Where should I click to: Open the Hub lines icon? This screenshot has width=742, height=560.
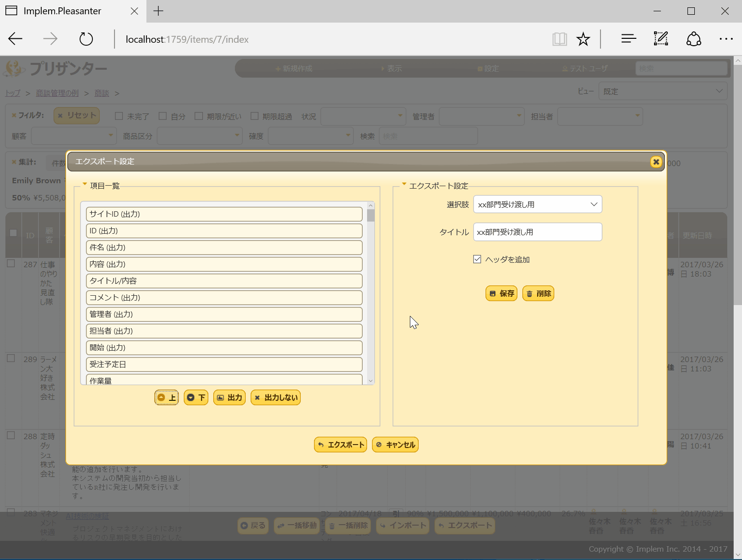[x=628, y=39]
